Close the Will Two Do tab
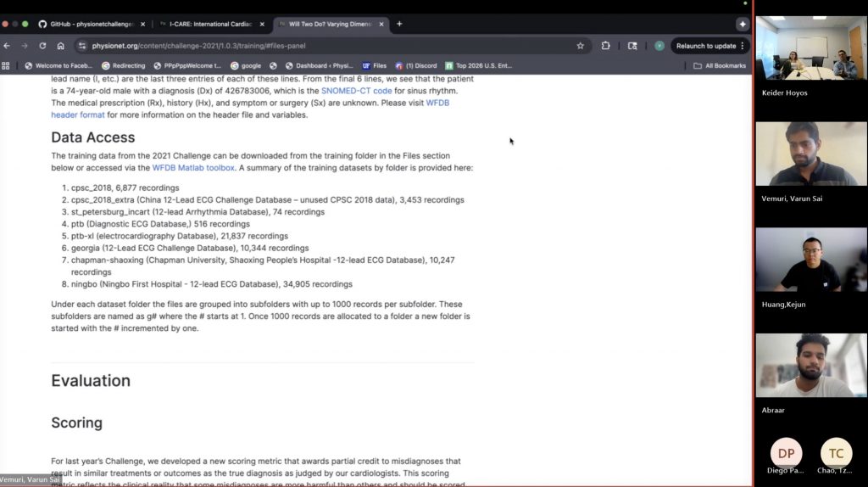This screenshot has width=868, height=487. pyautogui.click(x=381, y=24)
